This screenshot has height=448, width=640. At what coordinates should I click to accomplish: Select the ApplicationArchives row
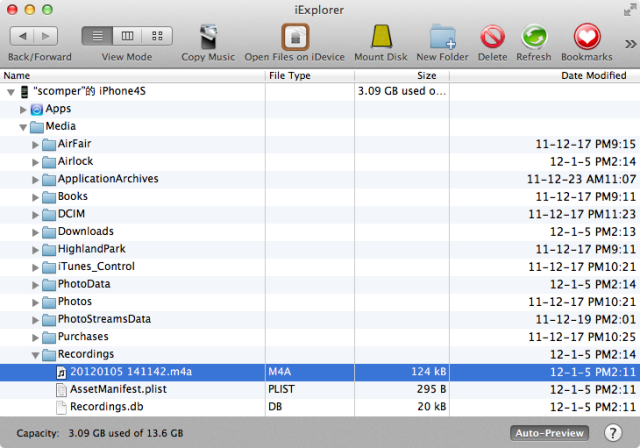point(320,180)
